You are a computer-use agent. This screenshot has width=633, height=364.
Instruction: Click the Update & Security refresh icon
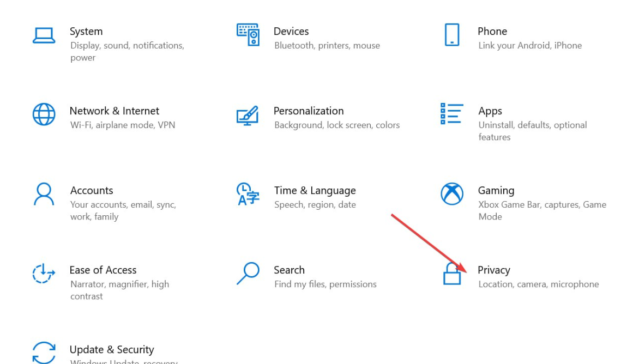point(44,352)
